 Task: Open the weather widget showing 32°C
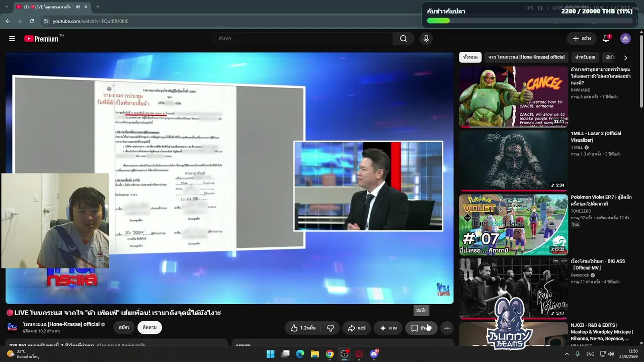tap(22, 354)
